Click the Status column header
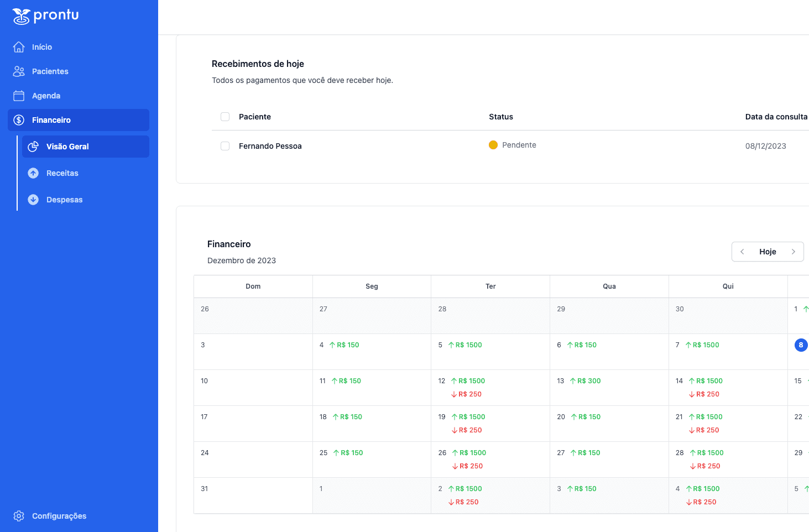The height and width of the screenshot is (532, 809). pyautogui.click(x=501, y=117)
